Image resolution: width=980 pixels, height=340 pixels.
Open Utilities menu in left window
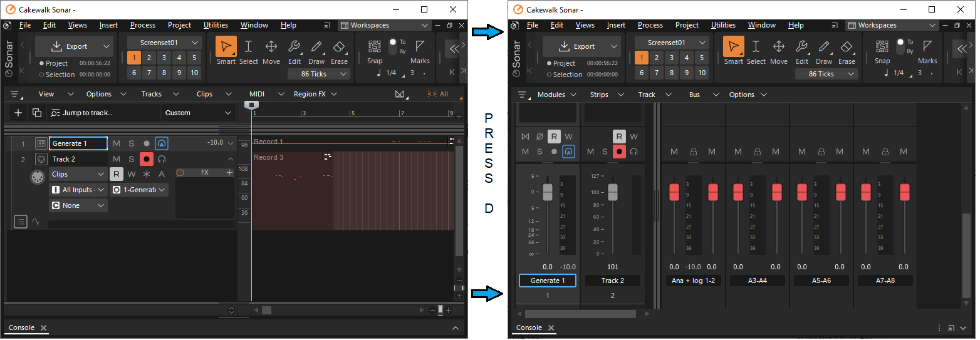coord(216,25)
